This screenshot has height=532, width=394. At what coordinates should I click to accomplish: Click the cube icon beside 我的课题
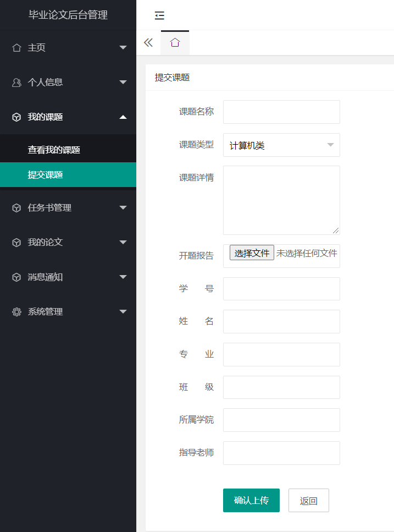tap(16, 117)
